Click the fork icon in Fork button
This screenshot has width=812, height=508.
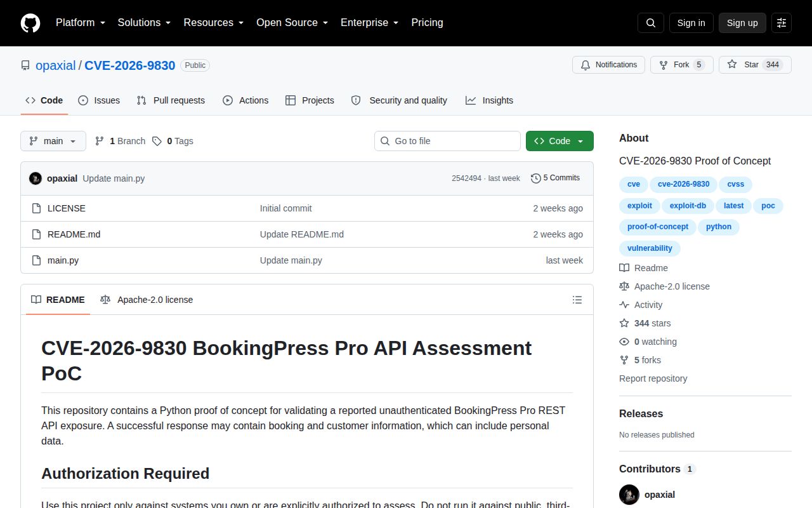664,65
